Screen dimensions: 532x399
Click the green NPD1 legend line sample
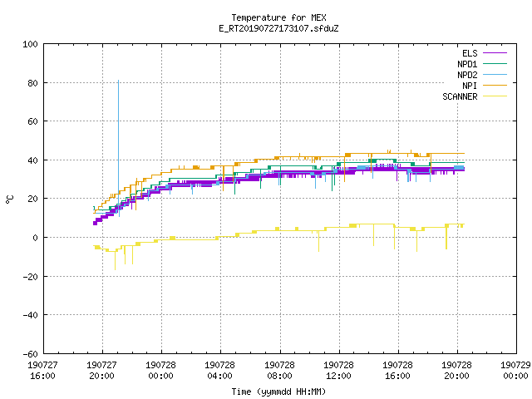(x=495, y=64)
